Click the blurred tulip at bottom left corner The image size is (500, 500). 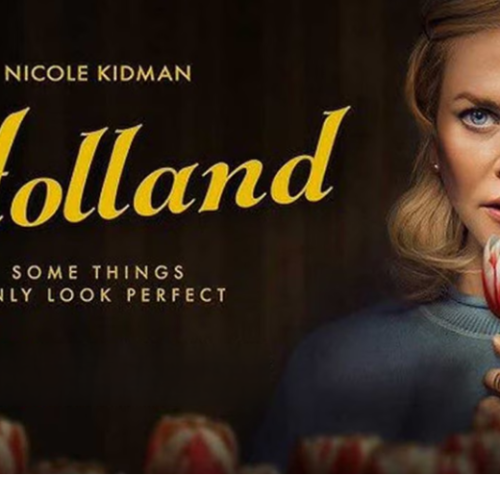click(12, 445)
